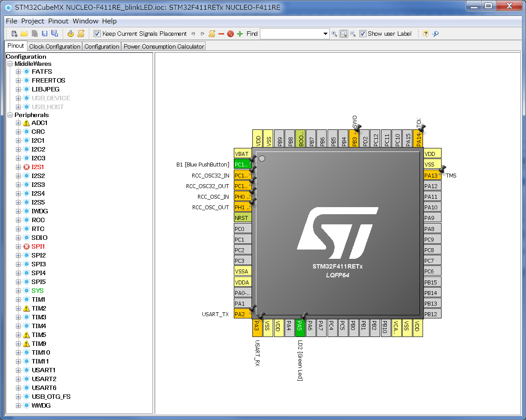Create a new project using the toolbar icon
This screenshot has height=420, width=526.
[15, 34]
